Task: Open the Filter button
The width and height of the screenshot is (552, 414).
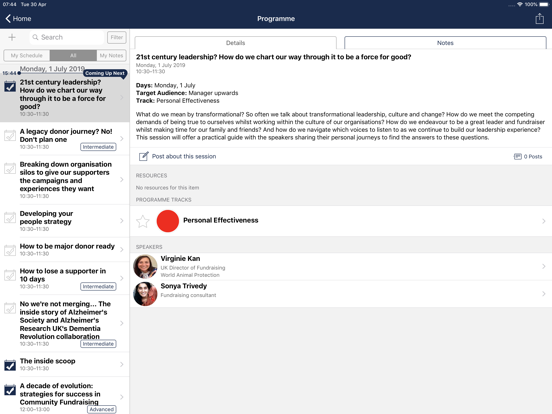Action: point(117,37)
